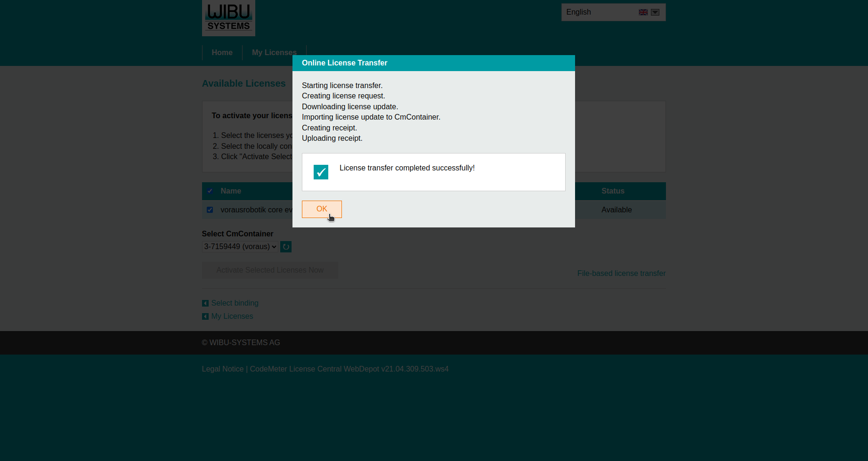Click the back arrow icon beside Select binding
This screenshot has width=868, height=461.
point(205,303)
